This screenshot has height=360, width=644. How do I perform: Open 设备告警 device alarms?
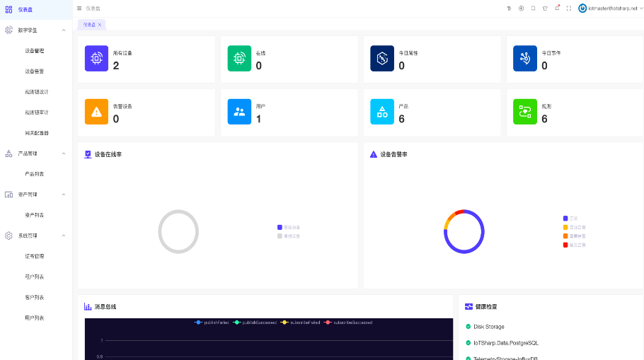35,71
